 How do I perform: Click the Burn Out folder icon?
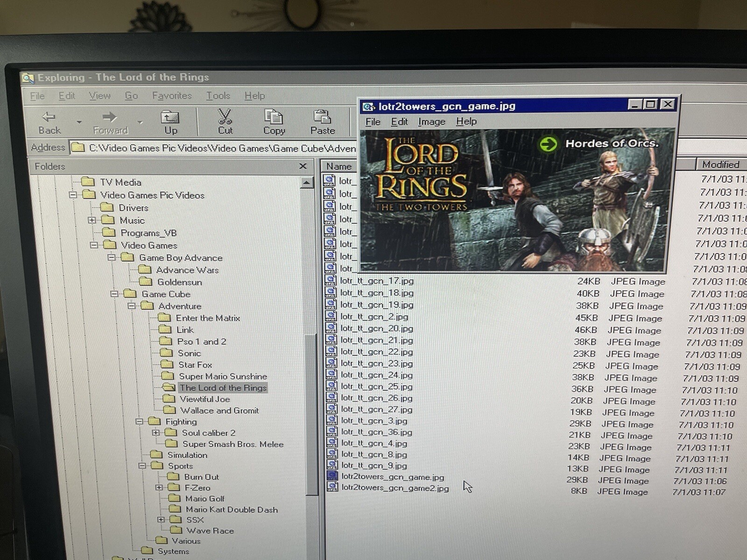173,476
